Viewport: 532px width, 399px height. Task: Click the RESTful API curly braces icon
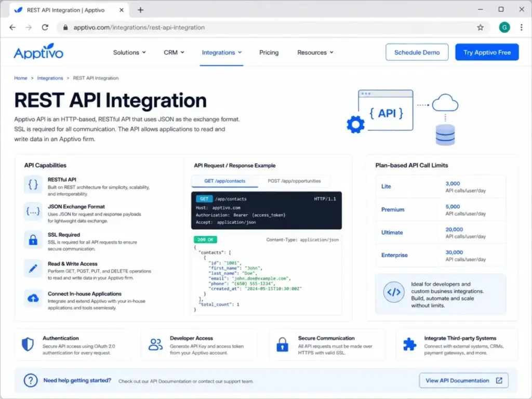click(33, 184)
